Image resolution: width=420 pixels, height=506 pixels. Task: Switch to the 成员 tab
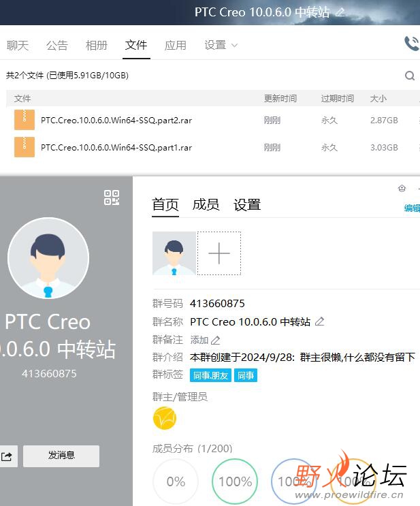point(206,204)
